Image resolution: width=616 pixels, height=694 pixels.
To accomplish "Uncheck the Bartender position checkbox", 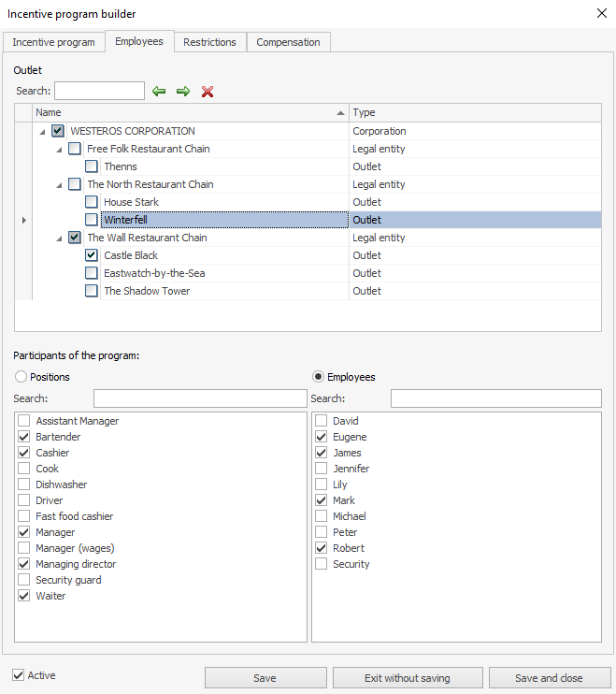I will click(24, 437).
